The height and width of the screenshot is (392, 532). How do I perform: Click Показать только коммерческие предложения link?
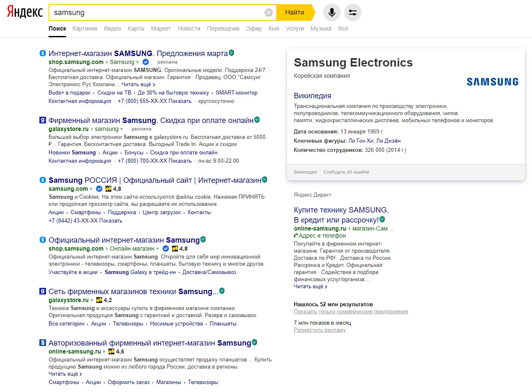pyautogui.click(x=351, y=312)
